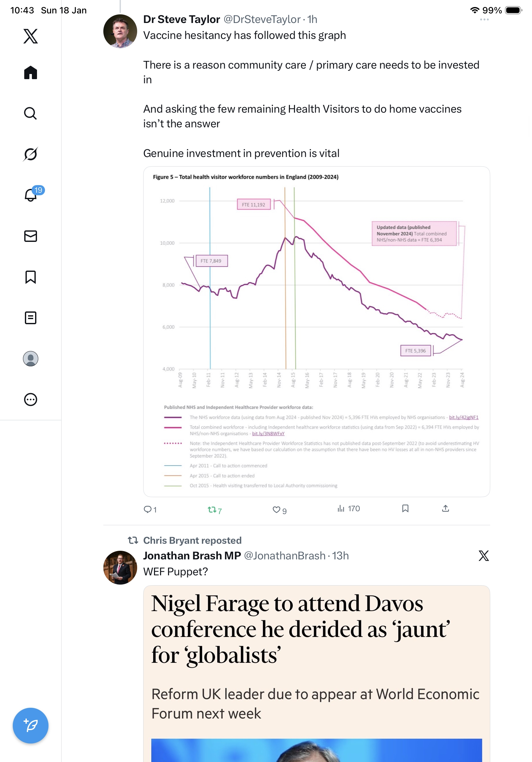The height and width of the screenshot is (762, 532).
Task: Open Jonathan Brash MP's profile name
Action: coord(192,556)
